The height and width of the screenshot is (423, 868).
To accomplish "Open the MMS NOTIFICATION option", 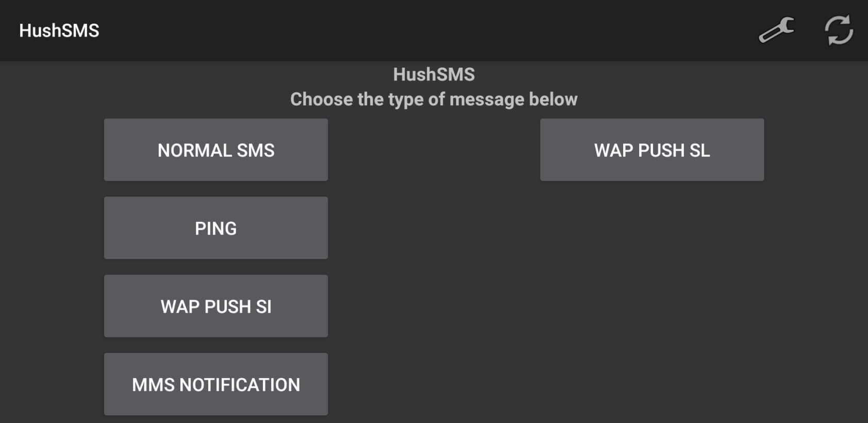I will coord(216,384).
